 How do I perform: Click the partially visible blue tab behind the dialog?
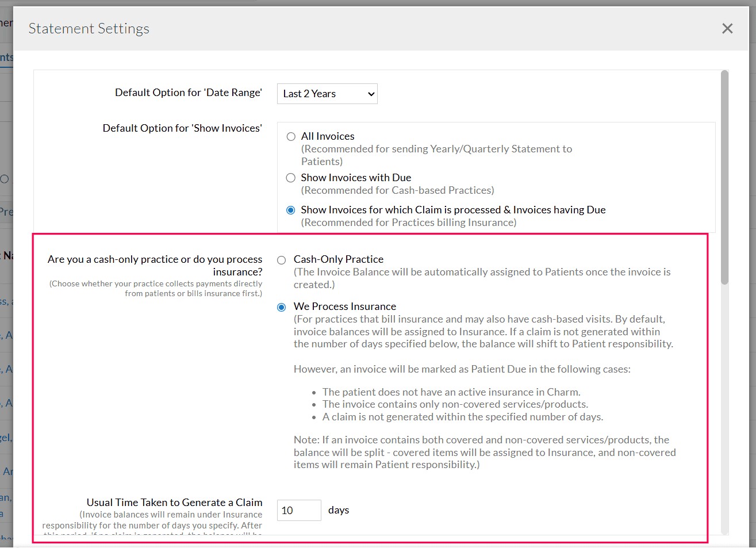coord(6,56)
